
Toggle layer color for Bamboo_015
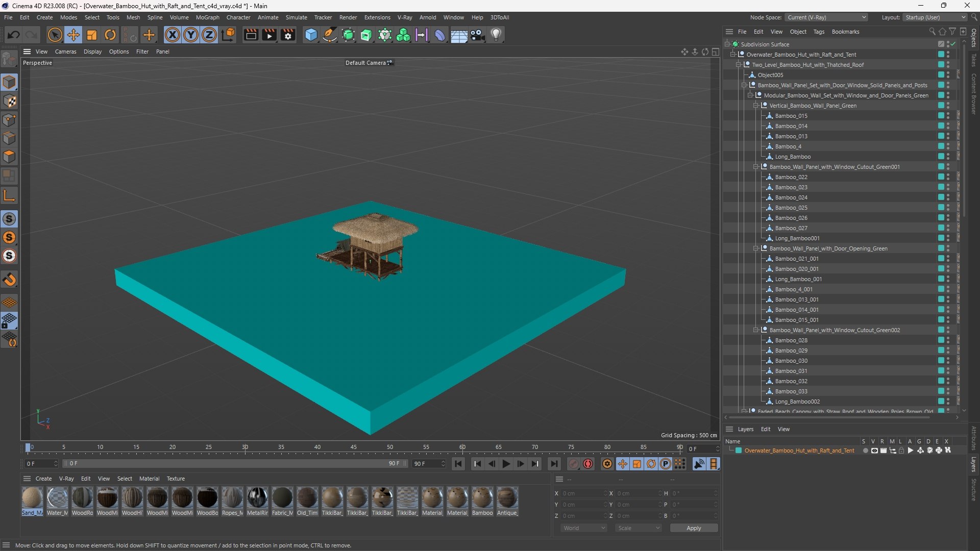coord(941,116)
